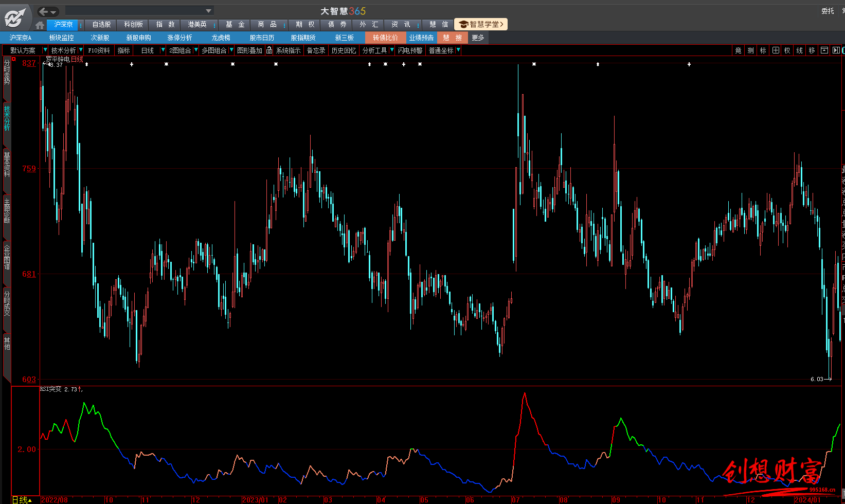Go back with the arrow button
Viewport: 845px width, 504px height.
pyautogui.click(x=44, y=11)
